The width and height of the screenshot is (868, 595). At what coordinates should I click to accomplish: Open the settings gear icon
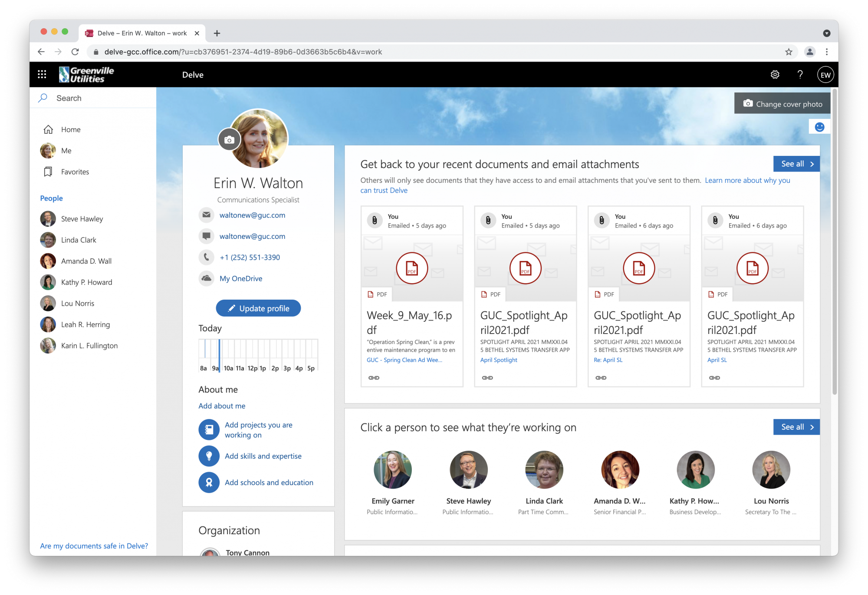click(x=775, y=75)
